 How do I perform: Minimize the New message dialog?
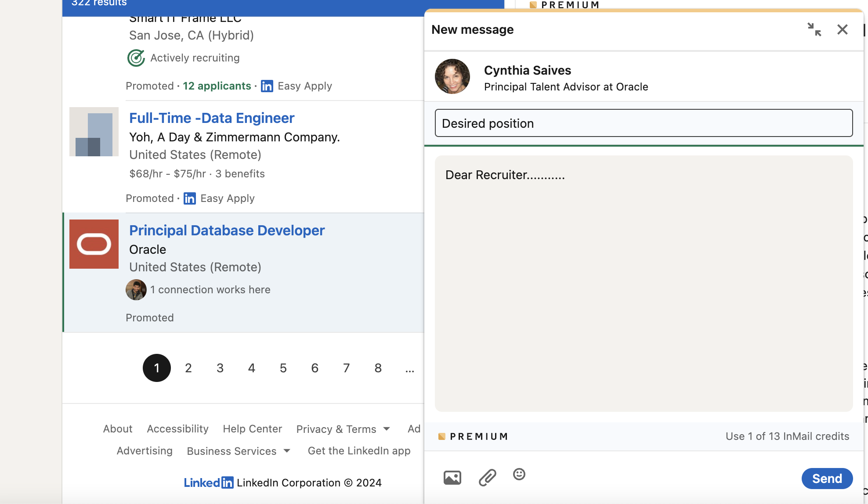(814, 29)
